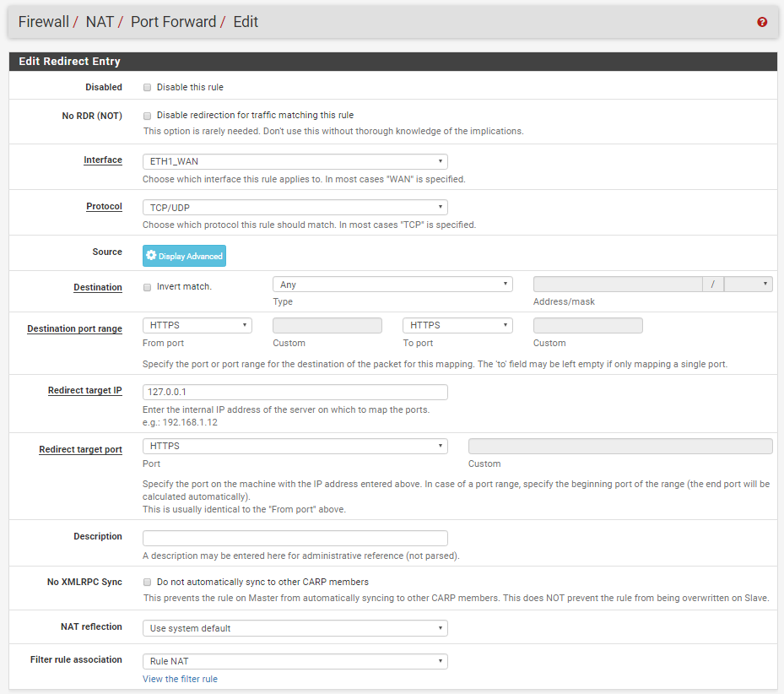This screenshot has width=784, height=694.
Task: Check Disable this rule
Action: click(147, 88)
